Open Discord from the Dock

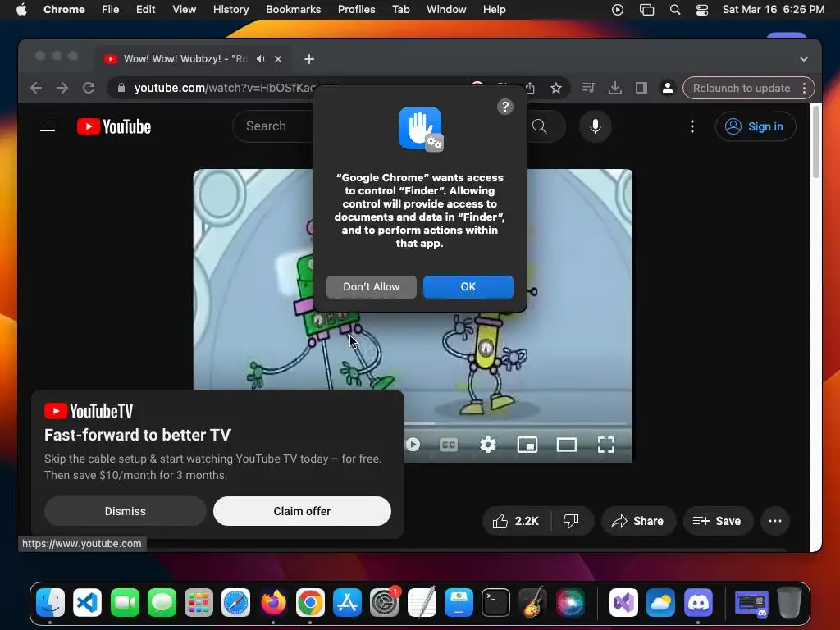[x=698, y=603]
